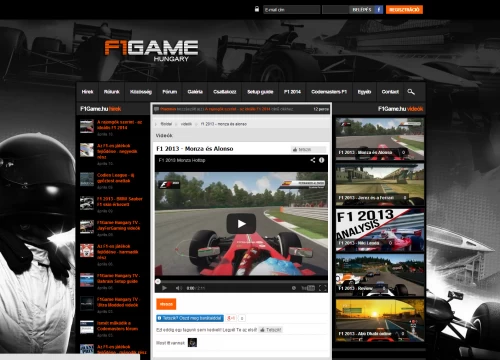This screenshot has height=360, width=500.
Task: Open the F1 2013 Analysis Niki Lauda thumbnail
Action: click(380, 230)
